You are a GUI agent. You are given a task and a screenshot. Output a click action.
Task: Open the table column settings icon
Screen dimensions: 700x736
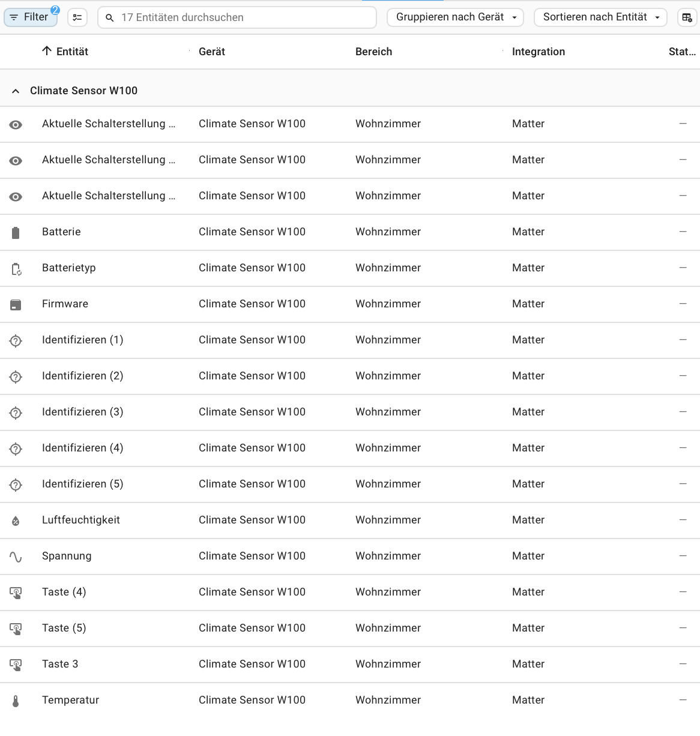pos(687,17)
